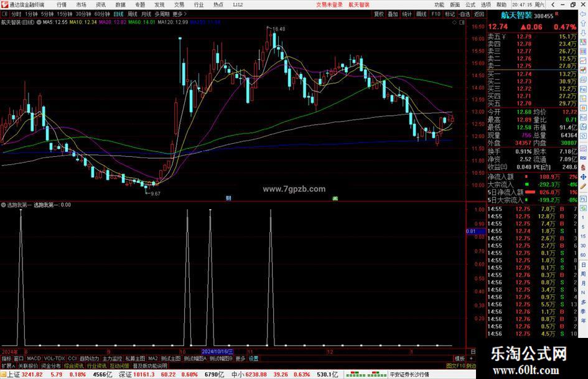The image size is (588, 379).
Task: Open the 帮助 help menu
Action: point(502,4)
